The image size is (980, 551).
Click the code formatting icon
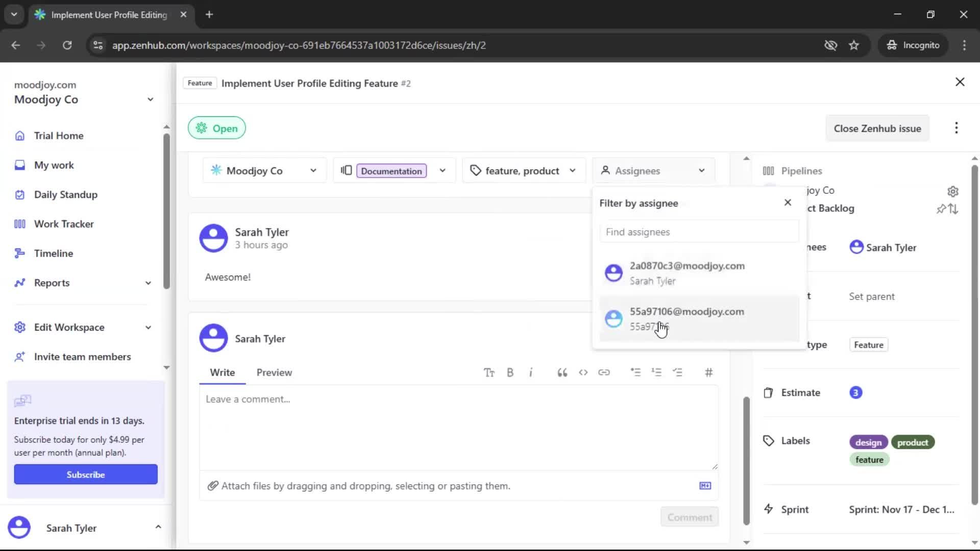coord(583,372)
